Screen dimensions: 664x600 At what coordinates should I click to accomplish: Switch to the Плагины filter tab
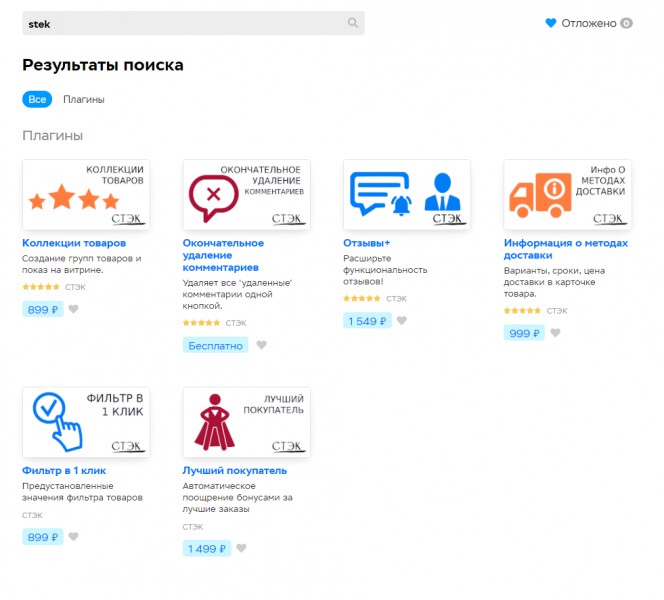[84, 99]
